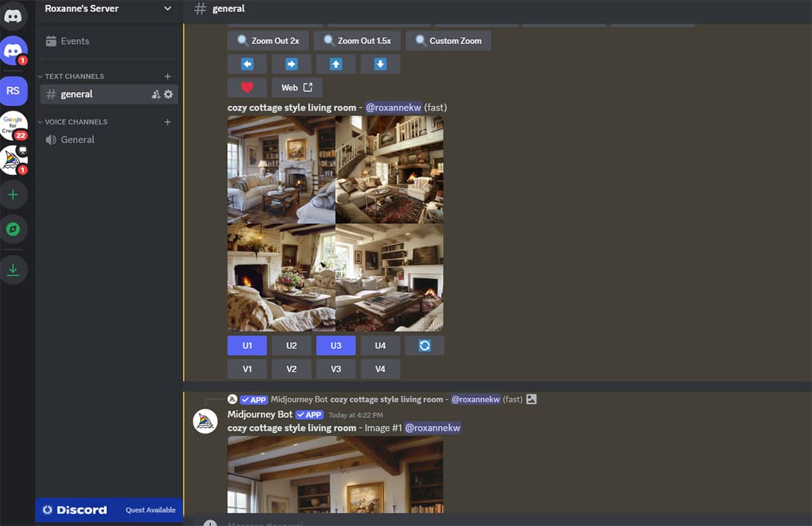Screen dimensions: 812x526
Task: Open the Events section
Action: [x=108, y=41]
